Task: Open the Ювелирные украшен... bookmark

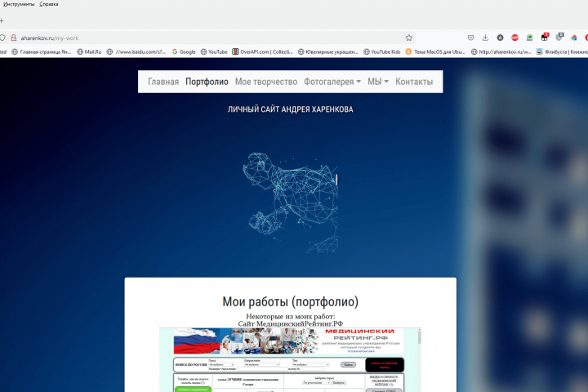Action: point(328,51)
